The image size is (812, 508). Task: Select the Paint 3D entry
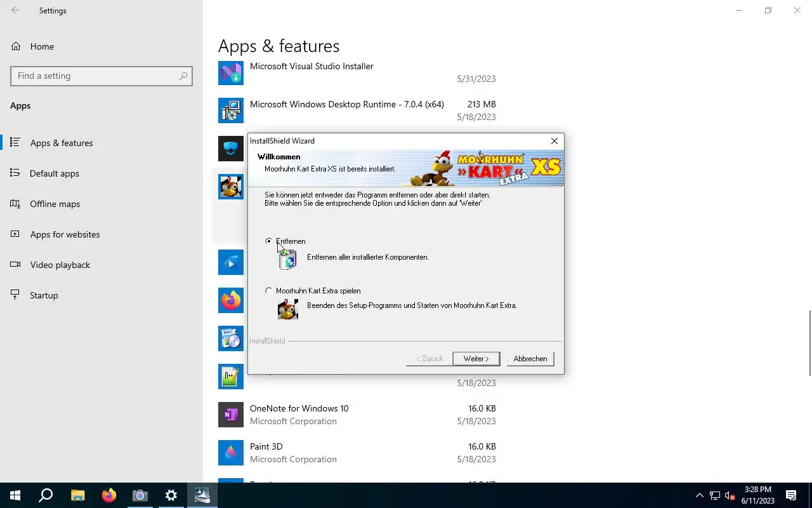(x=357, y=453)
